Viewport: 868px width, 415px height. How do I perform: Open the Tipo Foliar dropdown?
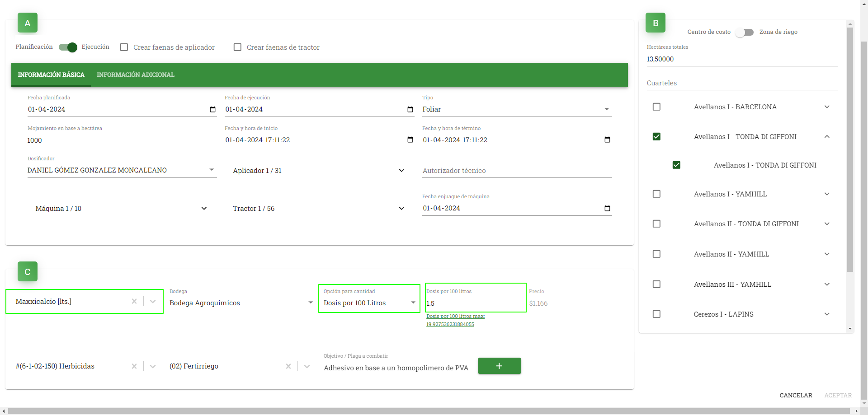[x=517, y=109]
